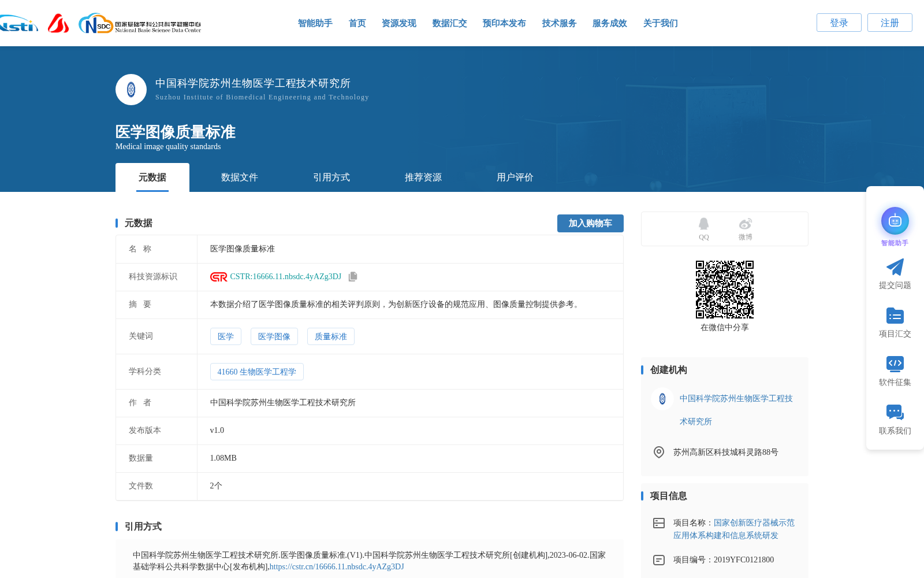Click the 登录 button
This screenshot has height=578, width=924.
(x=839, y=23)
